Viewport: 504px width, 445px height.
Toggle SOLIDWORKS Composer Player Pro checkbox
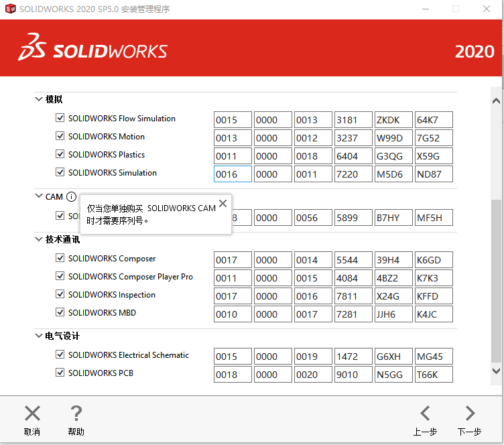60,275
